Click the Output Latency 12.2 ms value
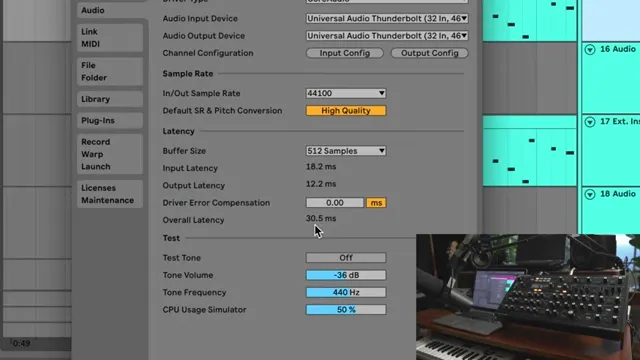 321,184
